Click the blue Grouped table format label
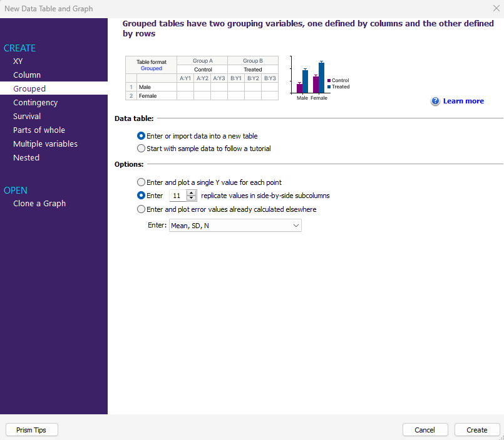 click(152, 68)
